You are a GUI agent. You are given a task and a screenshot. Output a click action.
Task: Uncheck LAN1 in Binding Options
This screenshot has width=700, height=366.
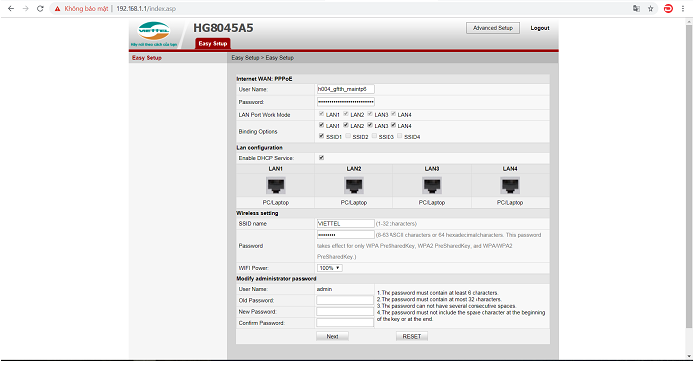(321, 125)
